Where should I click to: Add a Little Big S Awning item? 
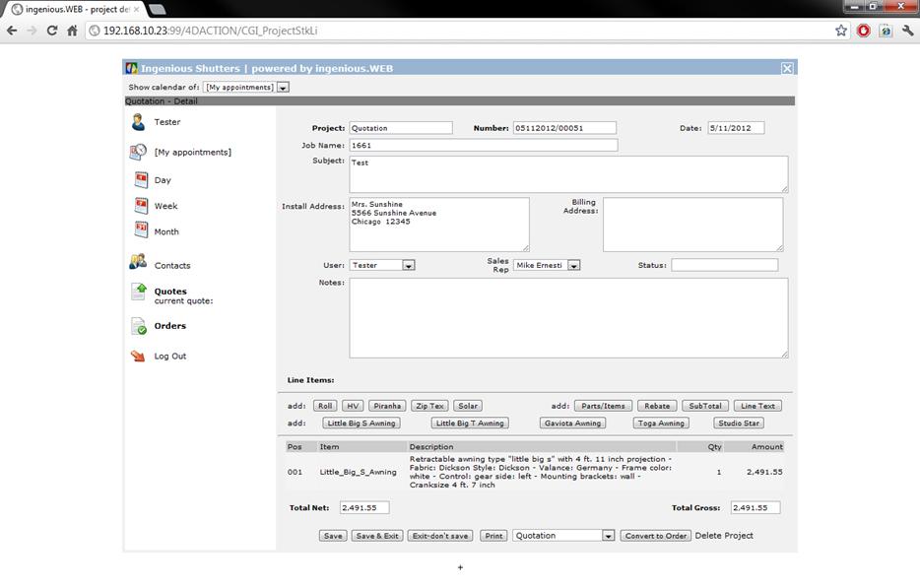click(x=361, y=424)
